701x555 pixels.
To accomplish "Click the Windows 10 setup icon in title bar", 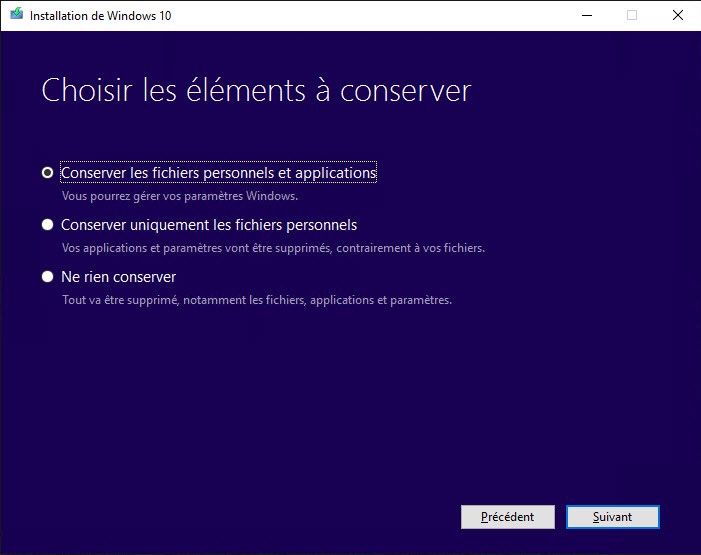I will pos(17,14).
